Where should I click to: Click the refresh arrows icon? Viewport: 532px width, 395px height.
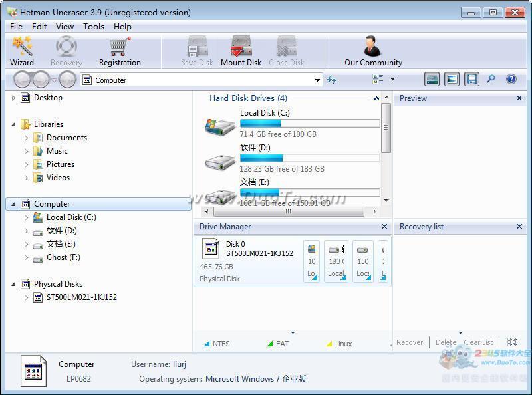pyautogui.click(x=331, y=80)
